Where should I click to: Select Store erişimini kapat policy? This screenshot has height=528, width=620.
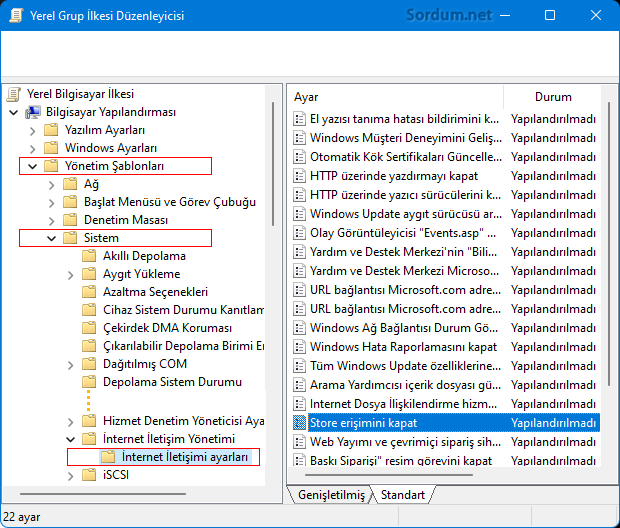click(446, 423)
